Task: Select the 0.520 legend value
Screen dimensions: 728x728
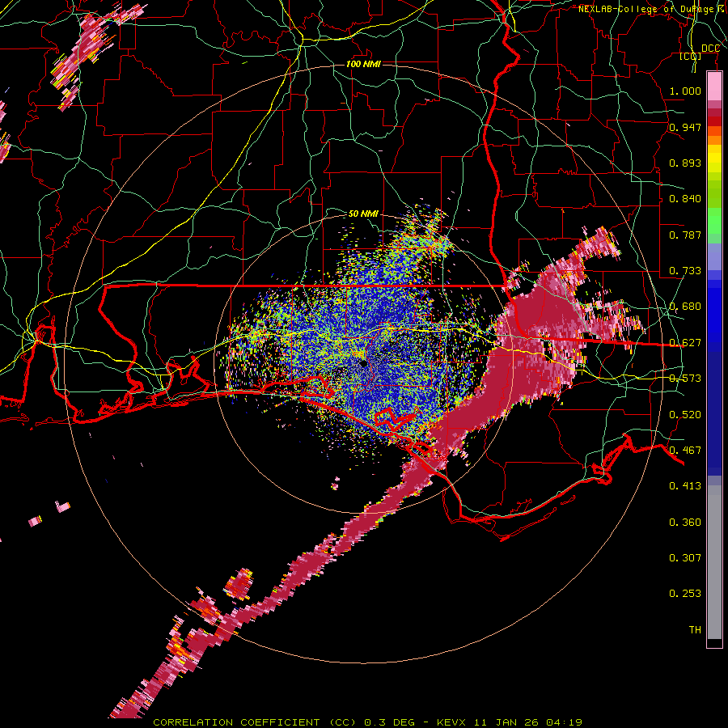Action: (x=685, y=415)
